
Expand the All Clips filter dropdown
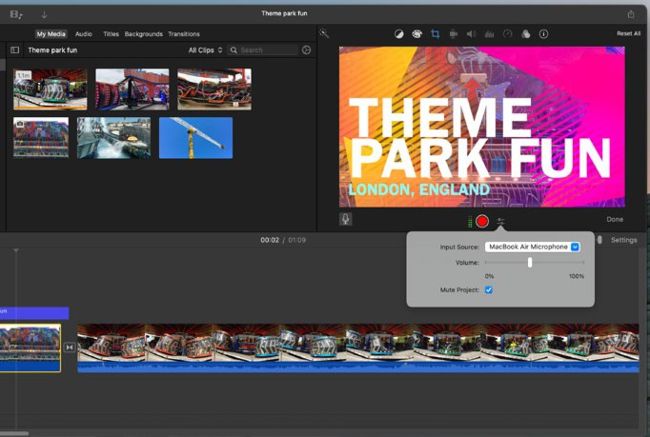click(x=207, y=50)
